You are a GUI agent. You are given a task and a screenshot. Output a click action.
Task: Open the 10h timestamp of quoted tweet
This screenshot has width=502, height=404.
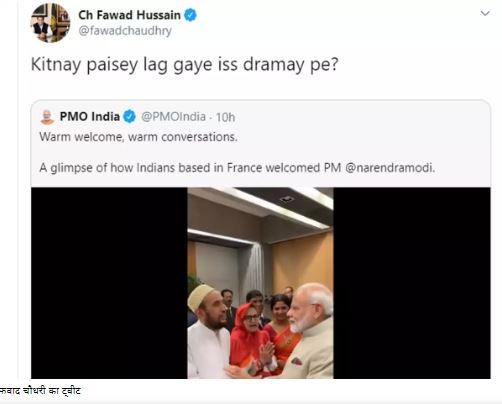click(x=225, y=117)
